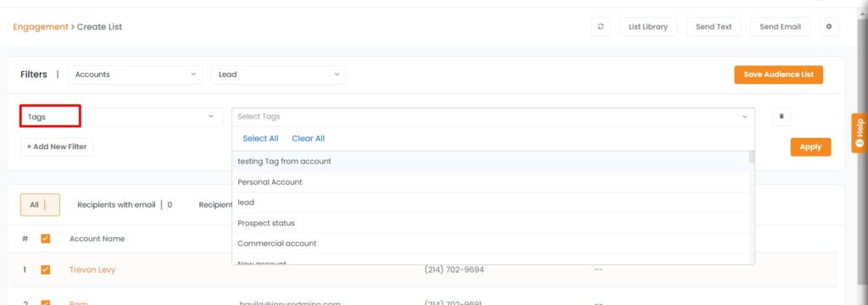Screen dimensions: 868x305
Task: Uncheck the Trevon Levy row checkbox
Action: [x=46, y=269]
